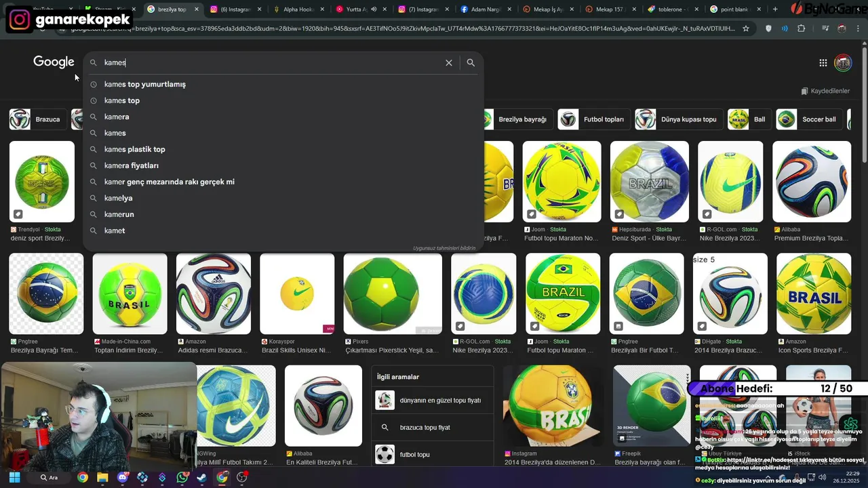Screen dimensions: 868x488
Task: Open related search 'futbol topu'
Action: [x=433, y=454]
